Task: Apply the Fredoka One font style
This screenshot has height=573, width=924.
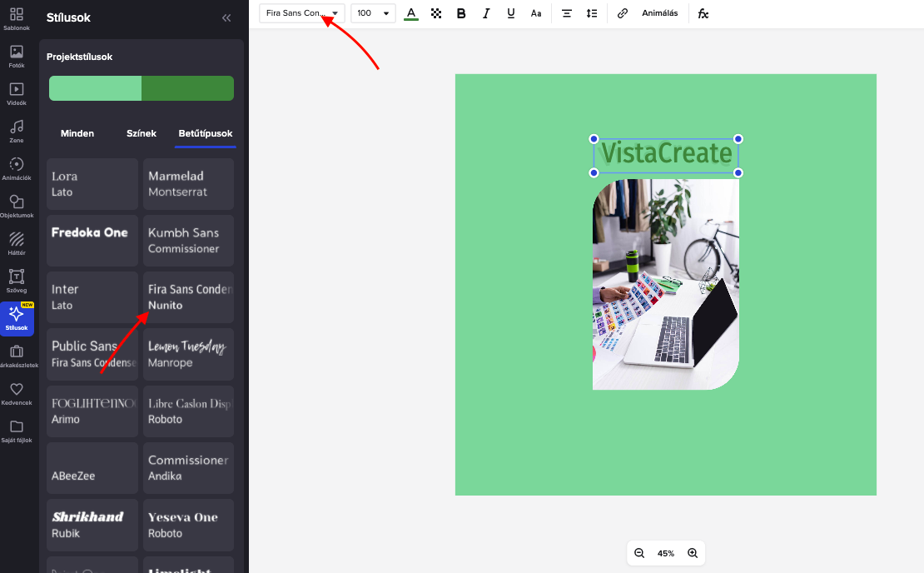Action: 92,241
